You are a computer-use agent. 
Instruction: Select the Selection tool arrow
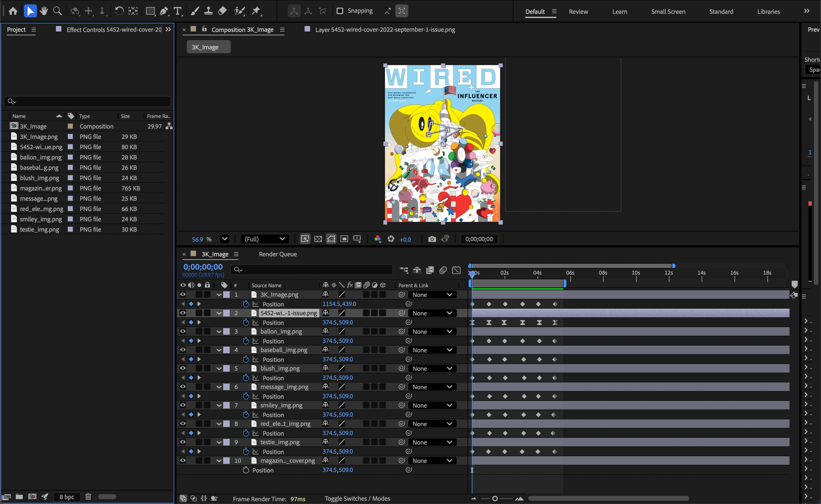click(x=30, y=11)
